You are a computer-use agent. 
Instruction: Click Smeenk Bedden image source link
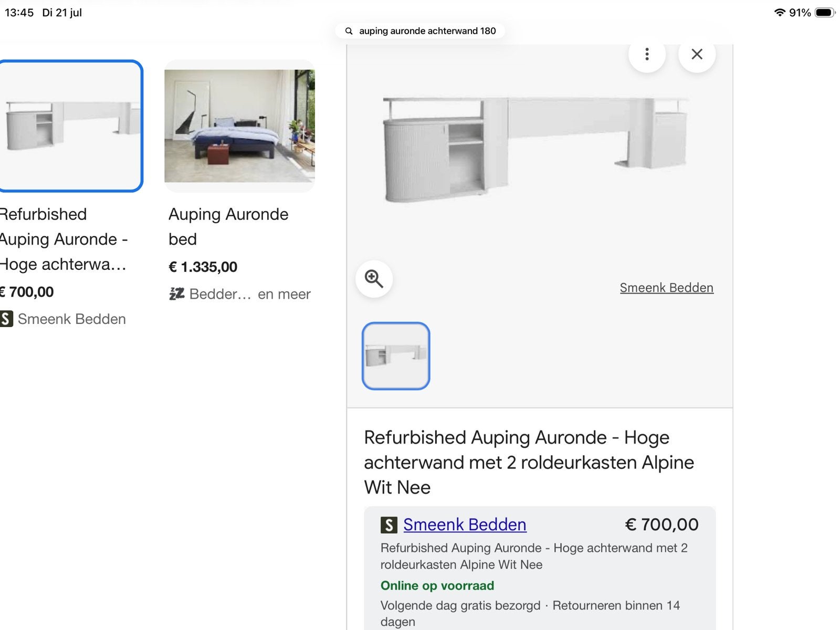coord(666,288)
